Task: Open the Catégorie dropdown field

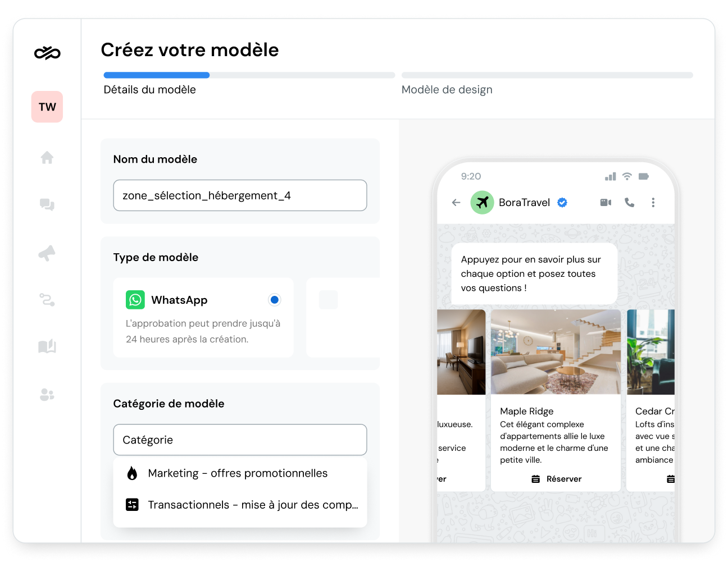Action: pos(240,440)
